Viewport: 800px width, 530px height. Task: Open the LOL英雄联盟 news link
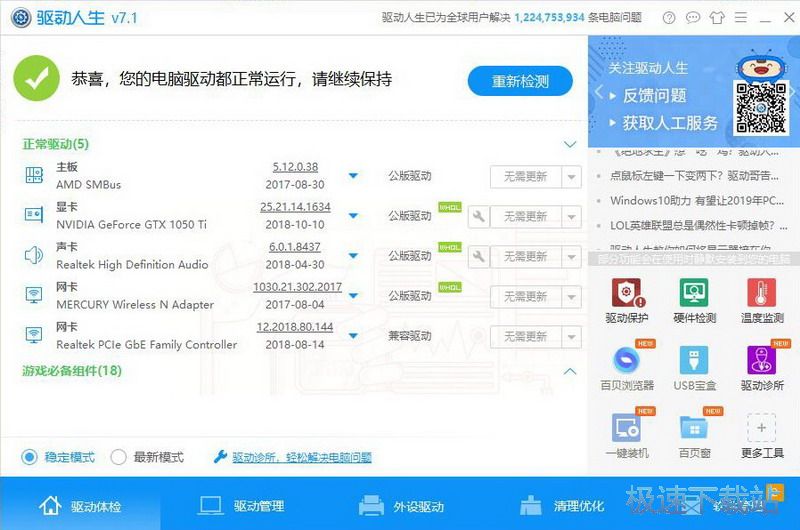pos(698,225)
